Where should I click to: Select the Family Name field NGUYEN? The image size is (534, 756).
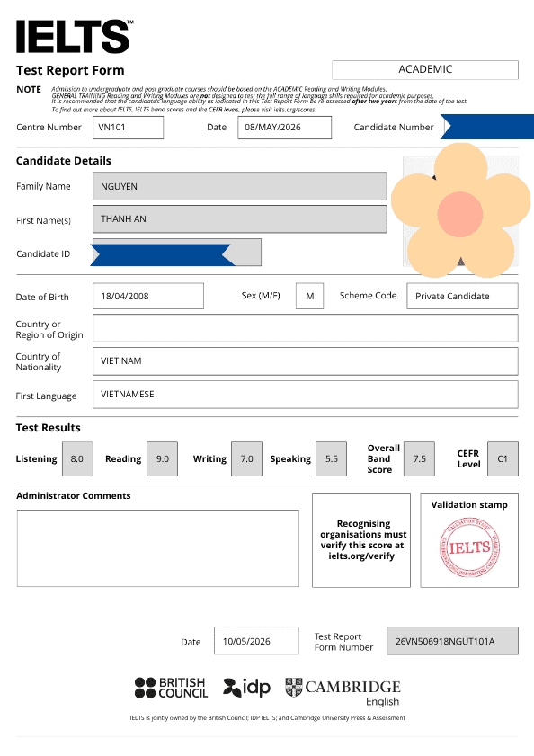pos(240,186)
